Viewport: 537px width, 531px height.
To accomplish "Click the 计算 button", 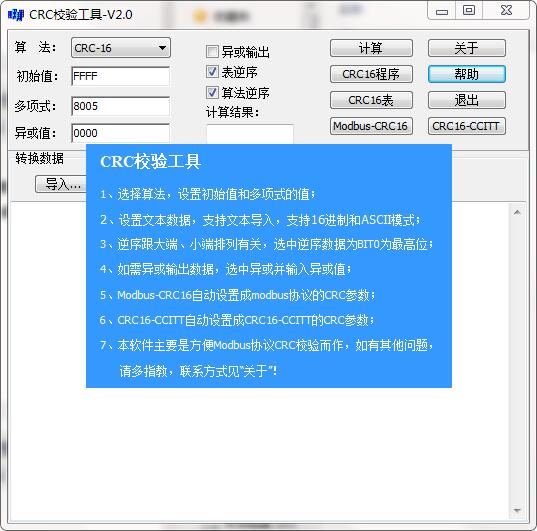I will pyautogui.click(x=371, y=48).
